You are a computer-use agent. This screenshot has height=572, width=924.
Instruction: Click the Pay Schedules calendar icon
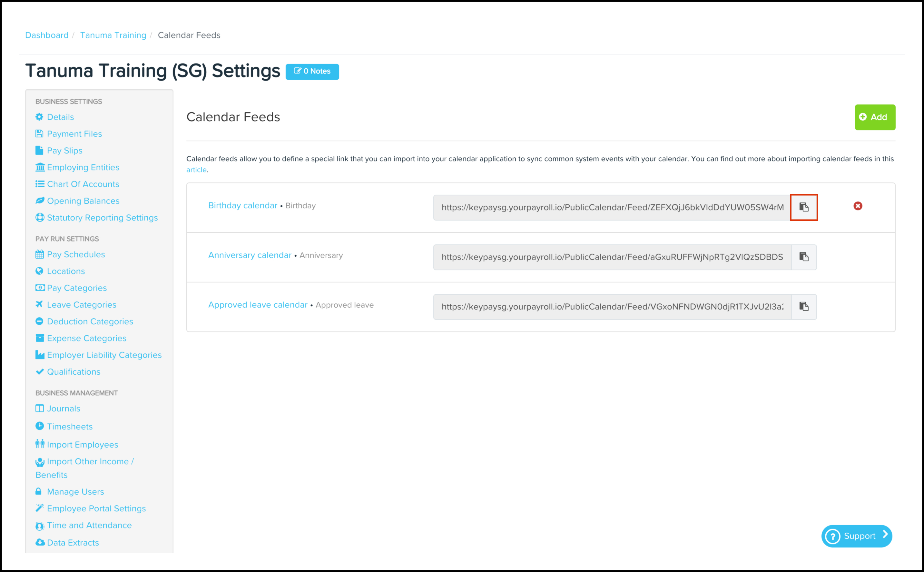tap(39, 254)
